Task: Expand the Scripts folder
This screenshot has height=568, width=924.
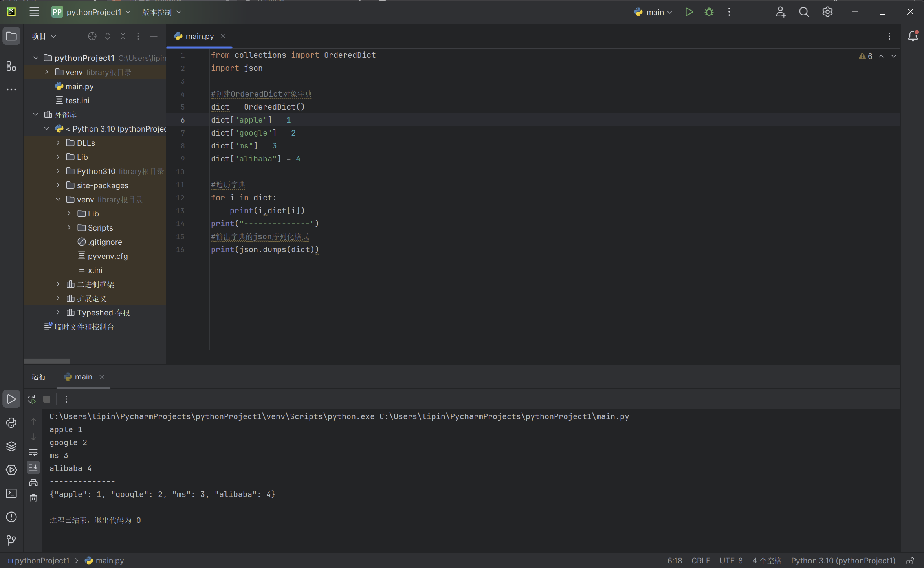Action: coord(69,228)
